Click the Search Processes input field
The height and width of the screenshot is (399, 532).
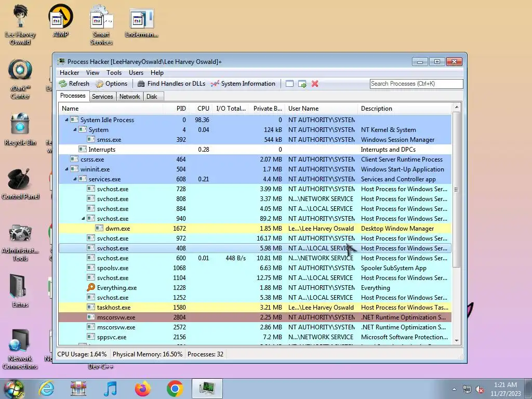(416, 84)
